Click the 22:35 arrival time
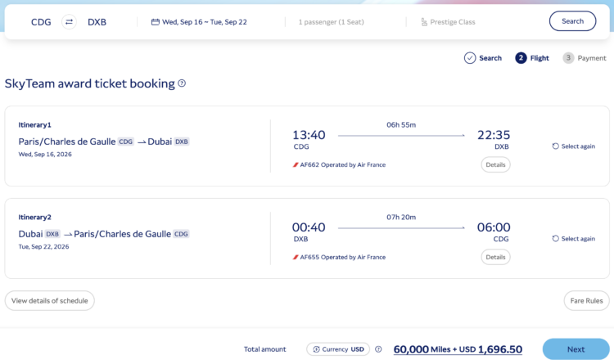 coord(494,135)
